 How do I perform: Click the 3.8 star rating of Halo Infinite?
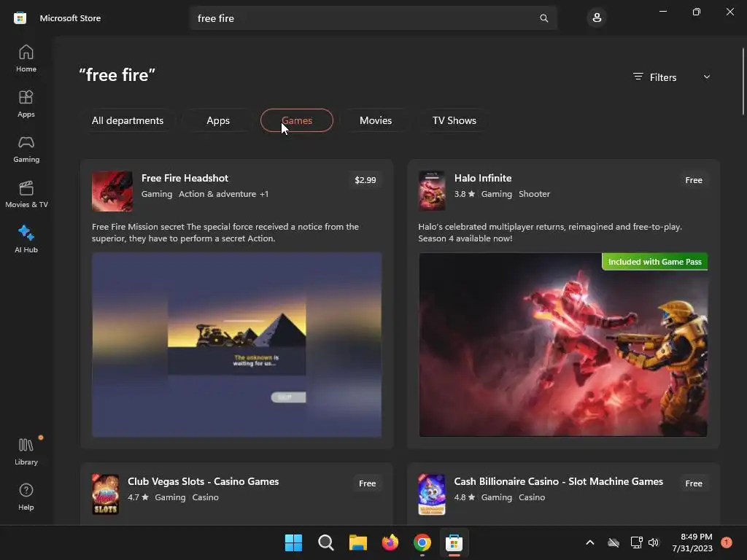[x=465, y=194]
